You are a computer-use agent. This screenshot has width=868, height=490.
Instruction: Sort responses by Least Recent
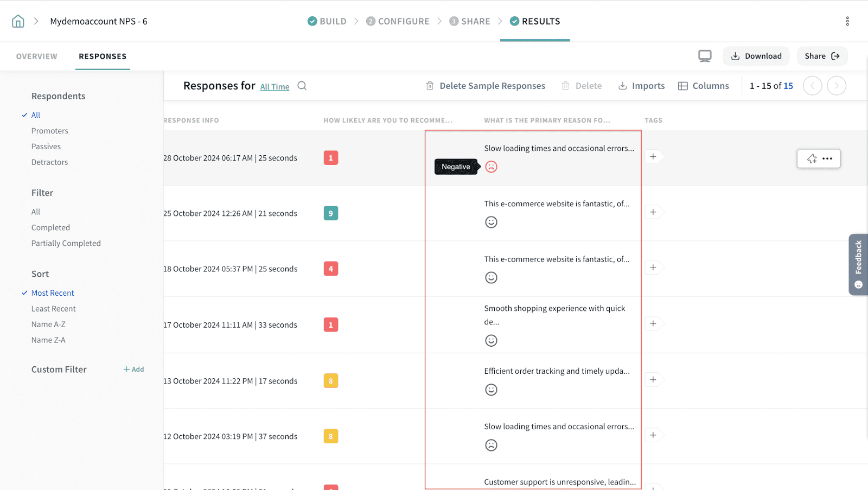pyautogui.click(x=54, y=309)
